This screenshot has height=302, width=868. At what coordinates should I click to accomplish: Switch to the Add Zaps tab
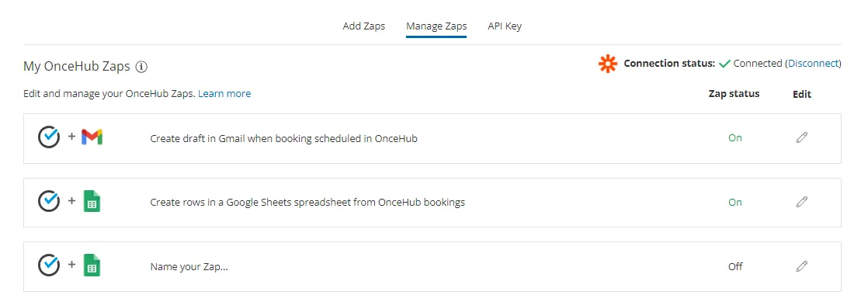pos(363,26)
